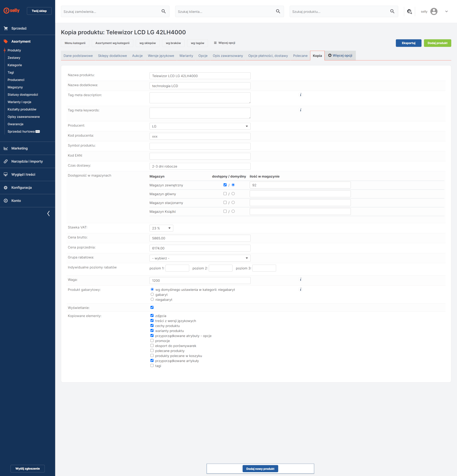Open the Stawka VAT dropdown

[x=161, y=228]
